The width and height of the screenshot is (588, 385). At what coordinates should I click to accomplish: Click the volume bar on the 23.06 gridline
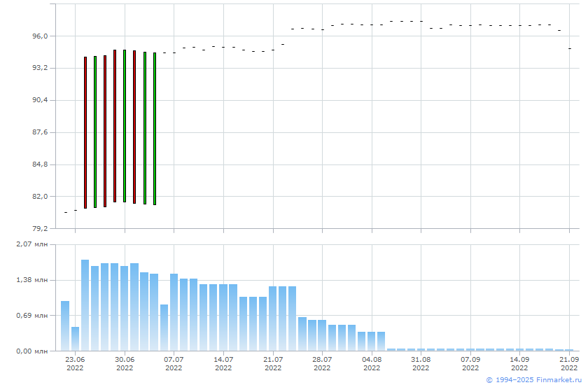click(75, 339)
